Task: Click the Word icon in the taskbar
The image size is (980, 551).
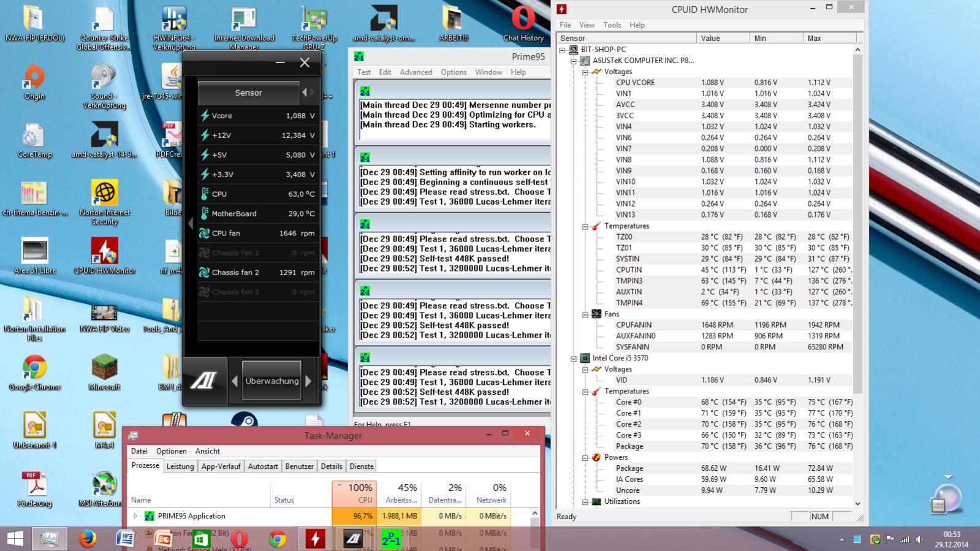Action: coord(125,539)
